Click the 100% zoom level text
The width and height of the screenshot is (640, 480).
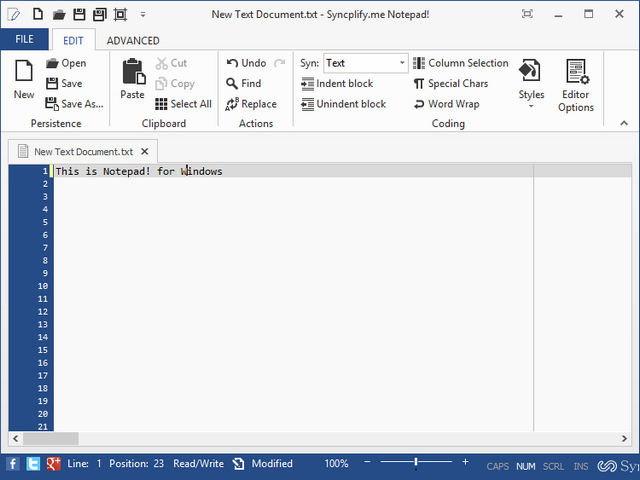336,464
